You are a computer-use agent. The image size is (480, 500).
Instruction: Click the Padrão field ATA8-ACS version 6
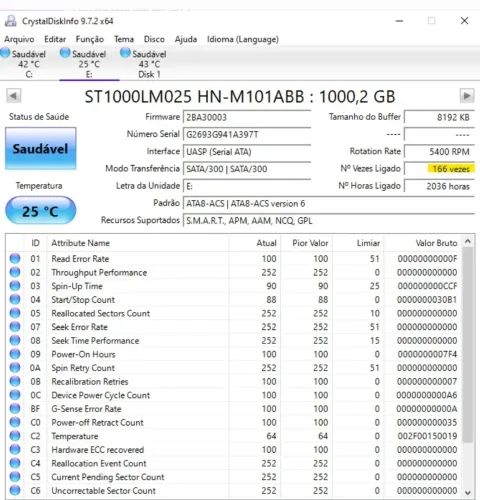pos(329,203)
